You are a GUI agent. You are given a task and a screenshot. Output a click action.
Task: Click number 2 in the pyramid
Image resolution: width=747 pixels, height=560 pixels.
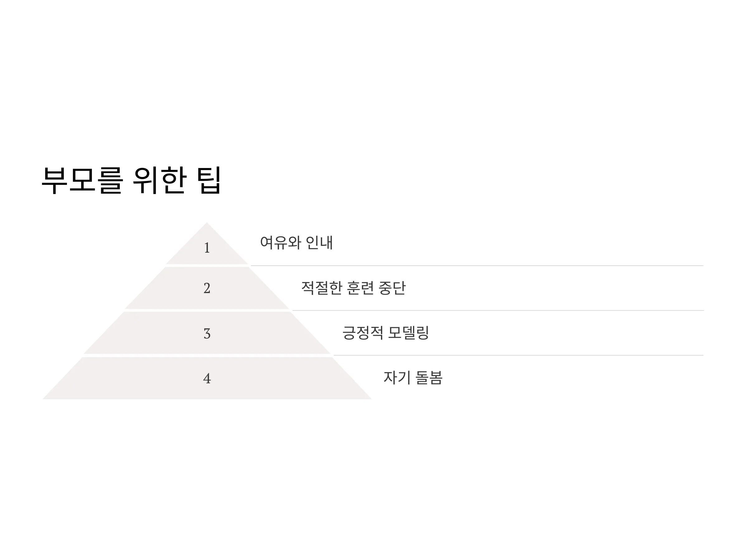pos(207,288)
